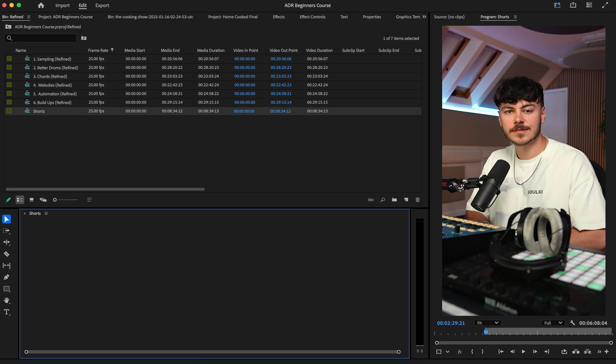The width and height of the screenshot is (616, 364).
Task: Switch project panel to Icon View
Action: point(31,200)
